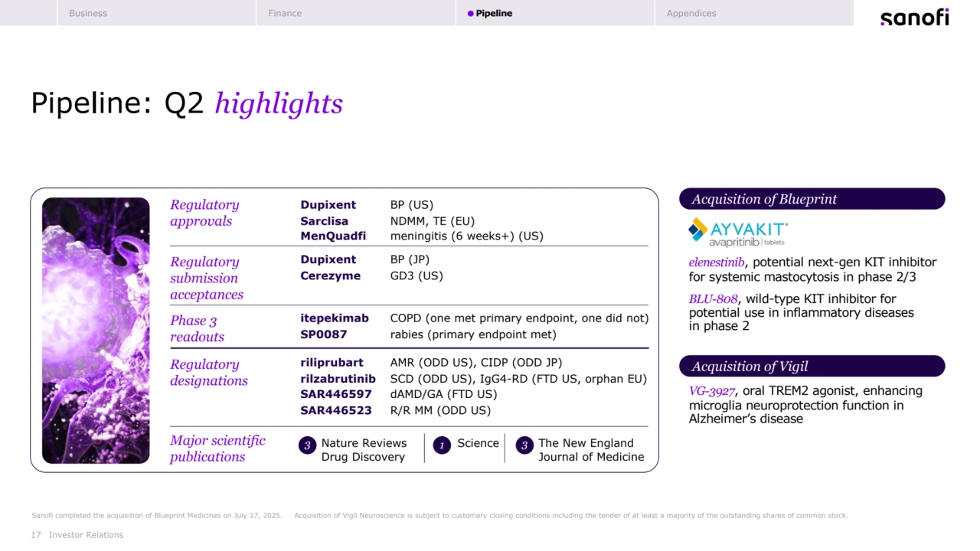The image size is (980, 551).
Task: Click the elenestinib drug name
Action: coord(717,262)
